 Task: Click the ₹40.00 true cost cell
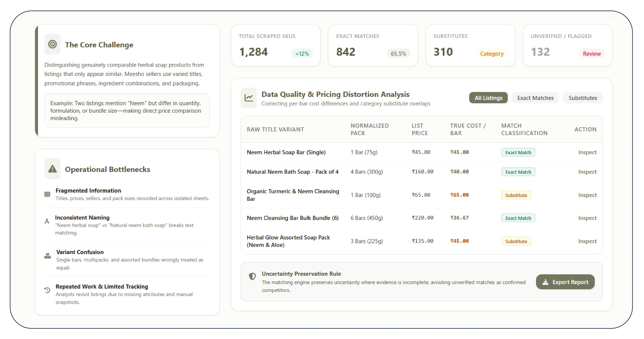(x=460, y=172)
